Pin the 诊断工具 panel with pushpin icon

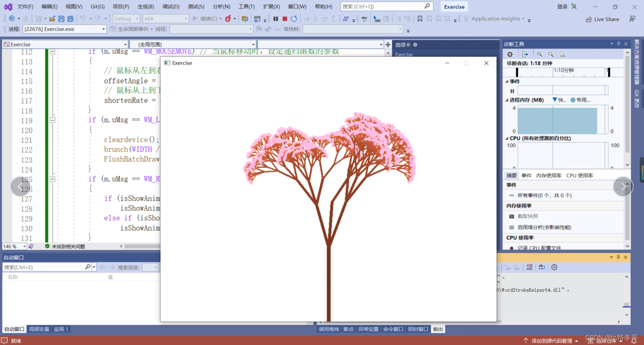[x=619, y=44]
